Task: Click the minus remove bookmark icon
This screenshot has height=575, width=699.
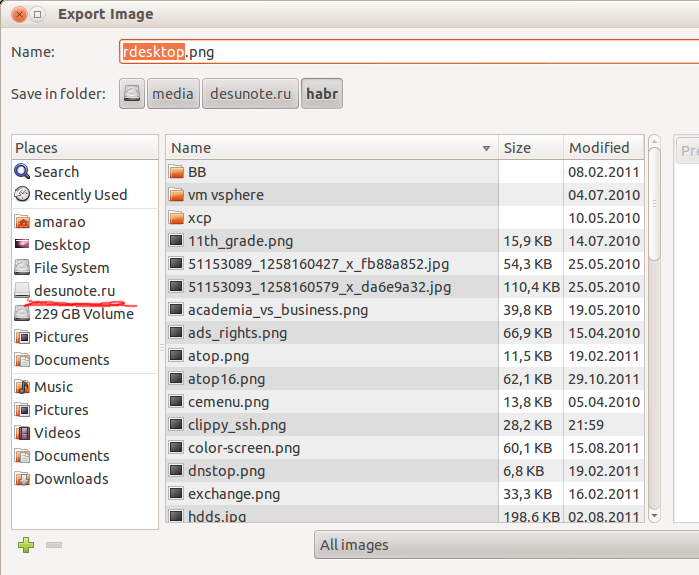Action: click(54, 545)
